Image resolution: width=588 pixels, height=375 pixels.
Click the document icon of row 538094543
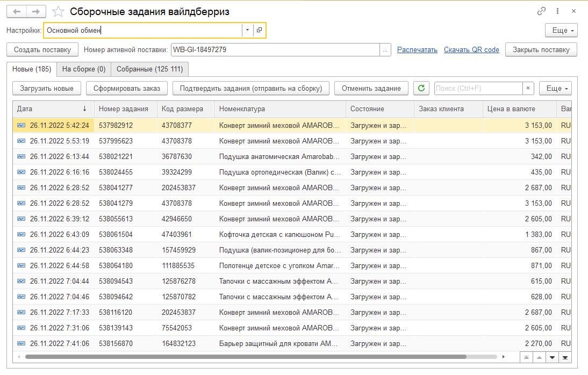tap(21, 281)
